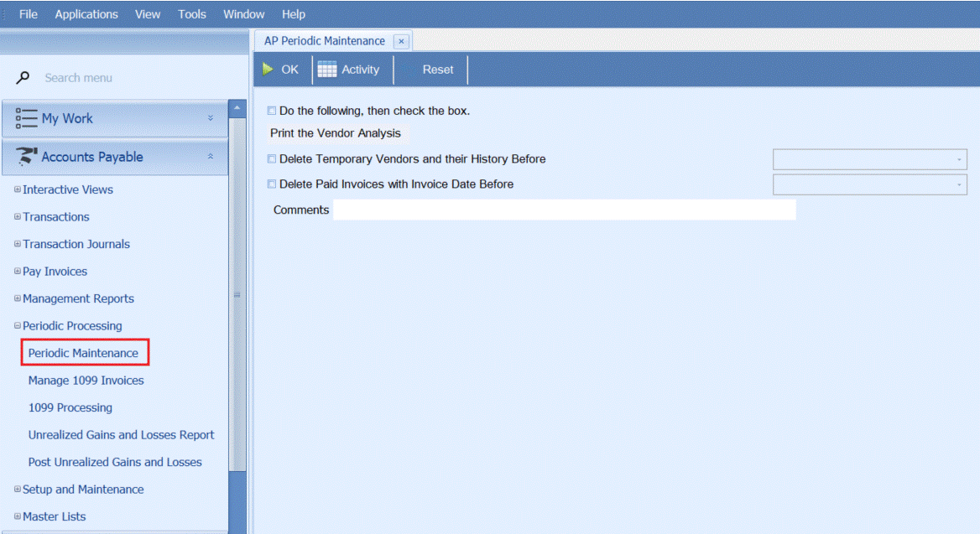The image size is (980, 534).
Task: Click the Accounts Payable module icon
Action: tap(27, 157)
